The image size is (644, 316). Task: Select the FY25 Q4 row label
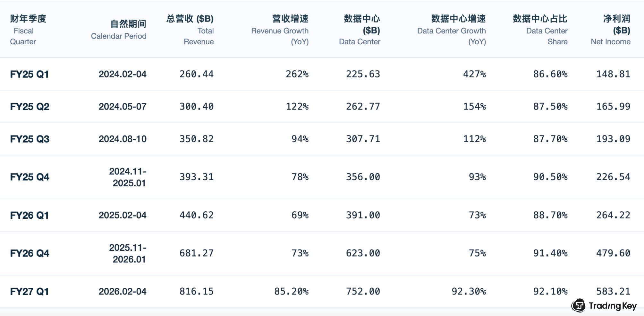30,177
